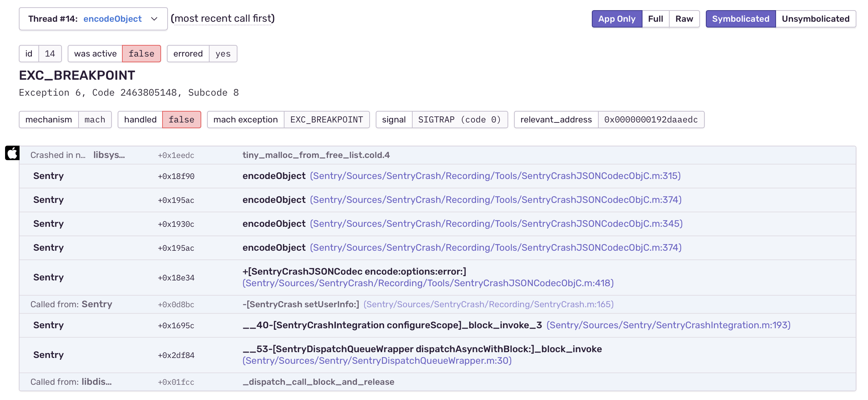This screenshot has width=868, height=400.
Task: Click the _dispatch_call_block_and_release frame
Action: tap(319, 382)
